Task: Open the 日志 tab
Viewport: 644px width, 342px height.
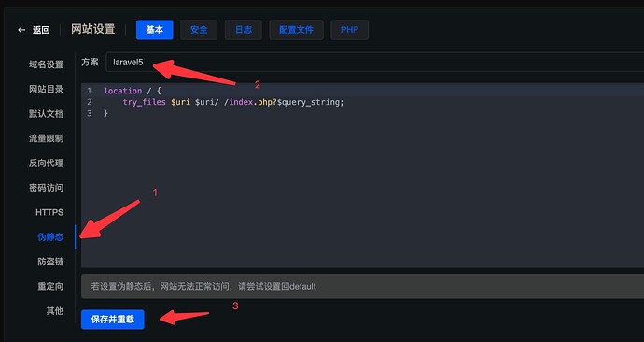Action: pyautogui.click(x=244, y=30)
